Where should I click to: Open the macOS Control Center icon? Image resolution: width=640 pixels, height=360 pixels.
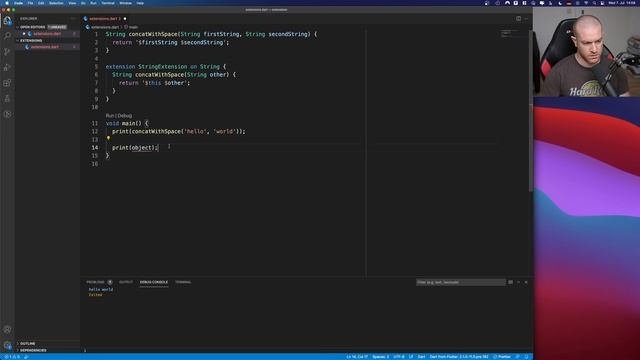coord(602,3)
